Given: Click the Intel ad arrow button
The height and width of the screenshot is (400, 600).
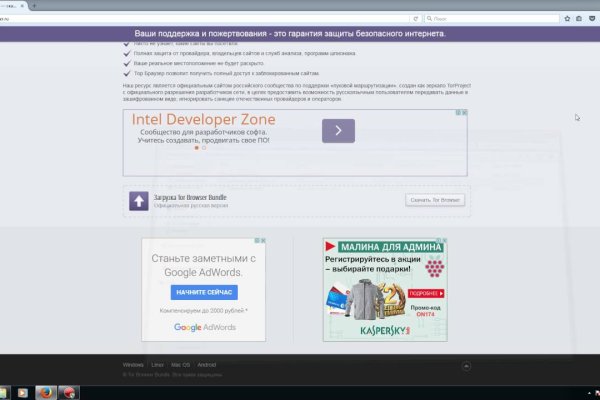Looking at the screenshot, I should pos(338,130).
